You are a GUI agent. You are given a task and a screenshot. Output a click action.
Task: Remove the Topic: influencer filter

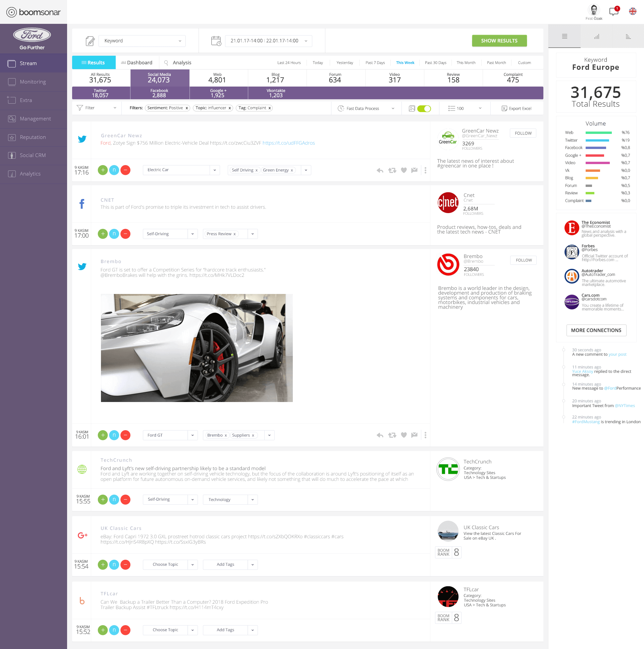click(230, 108)
